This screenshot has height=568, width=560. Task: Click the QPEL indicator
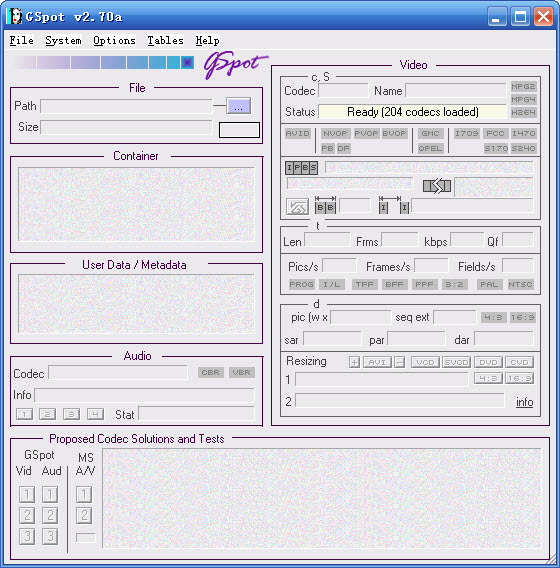(x=430, y=148)
